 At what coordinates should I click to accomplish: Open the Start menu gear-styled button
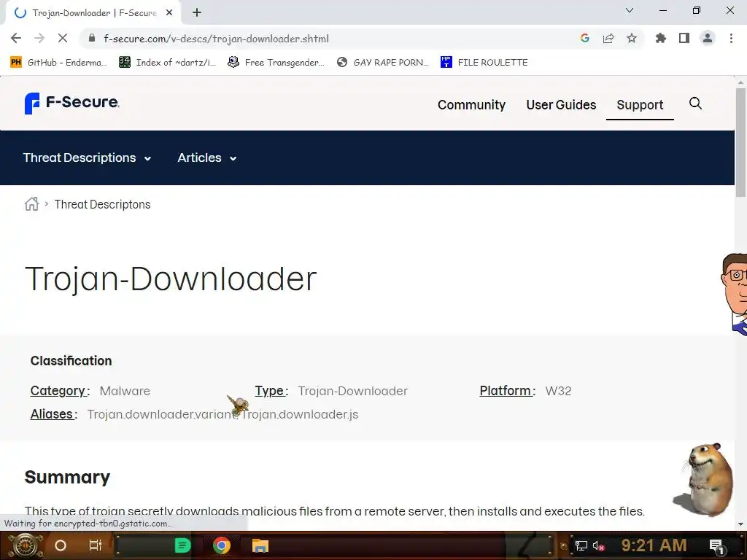[25, 545]
